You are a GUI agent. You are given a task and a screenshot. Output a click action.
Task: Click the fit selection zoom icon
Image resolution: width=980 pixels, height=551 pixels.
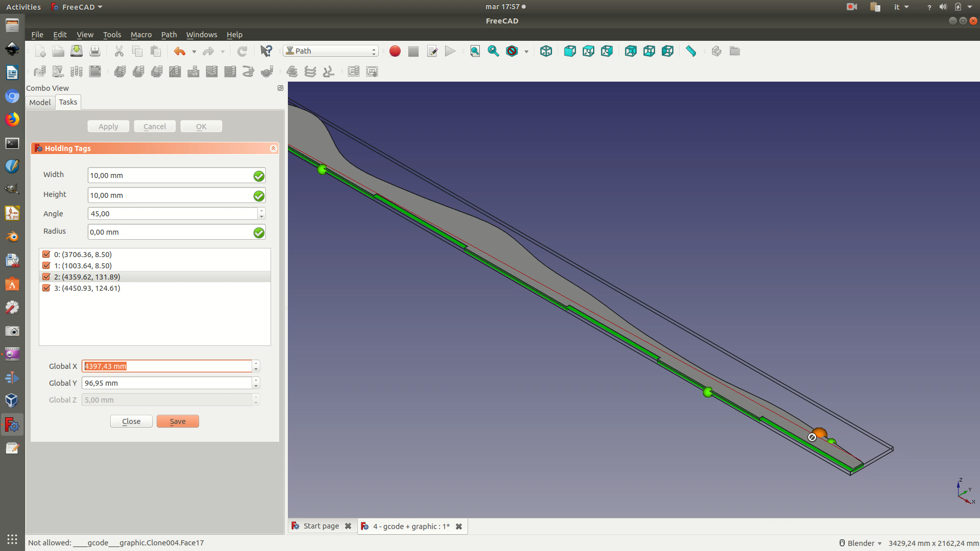(x=493, y=51)
